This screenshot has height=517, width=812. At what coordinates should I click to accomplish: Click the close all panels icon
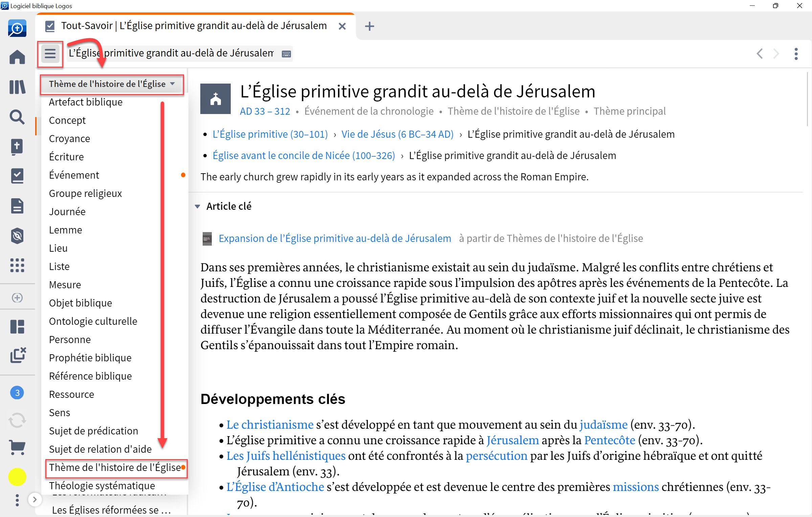click(18, 355)
